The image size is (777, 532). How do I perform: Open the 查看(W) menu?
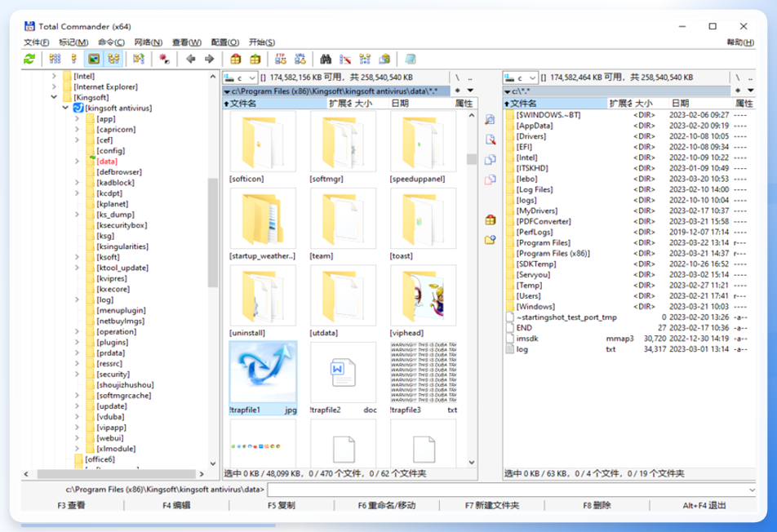click(x=186, y=42)
